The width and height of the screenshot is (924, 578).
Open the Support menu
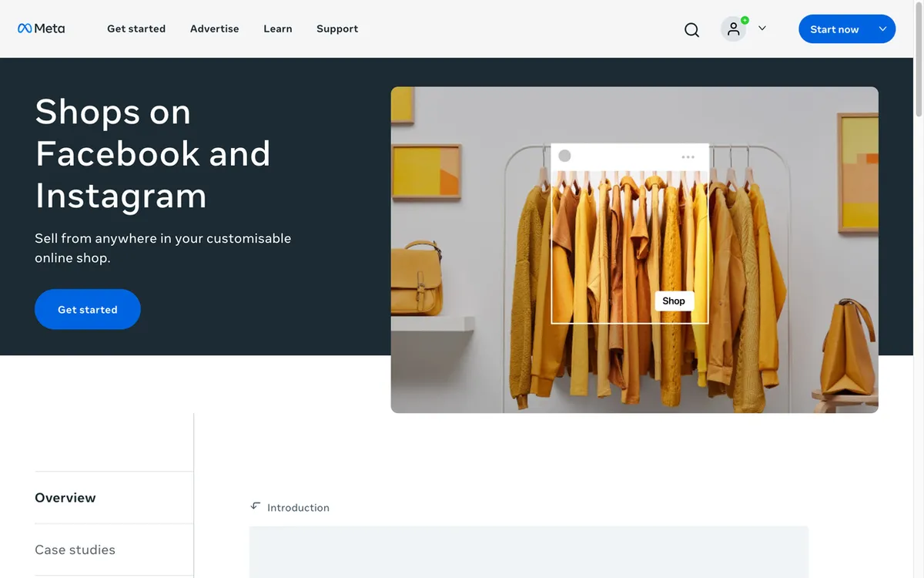tap(337, 29)
